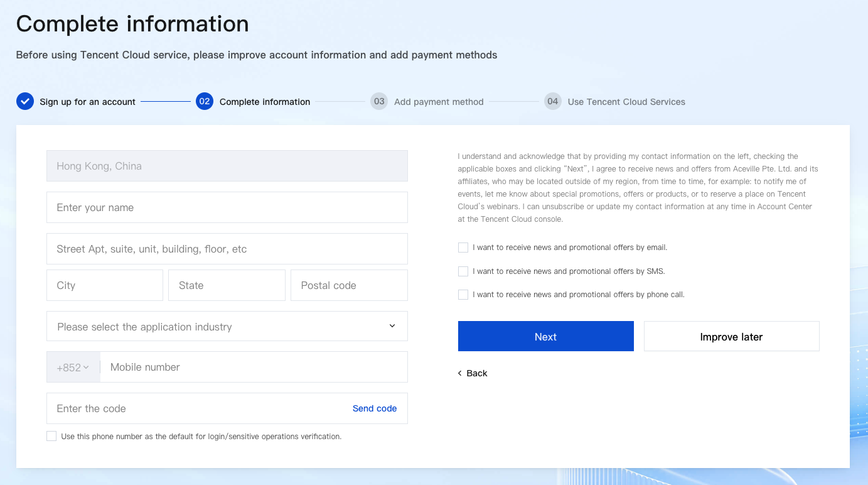Image resolution: width=868 pixels, height=485 pixels.
Task: Expand the +852 country code selector
Action: 73,368
